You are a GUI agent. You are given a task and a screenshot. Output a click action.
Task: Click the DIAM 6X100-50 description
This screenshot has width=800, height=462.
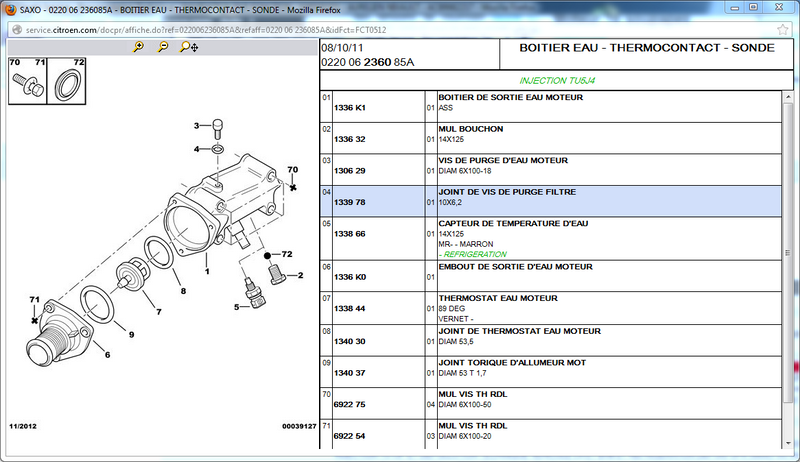coord(465,405)
